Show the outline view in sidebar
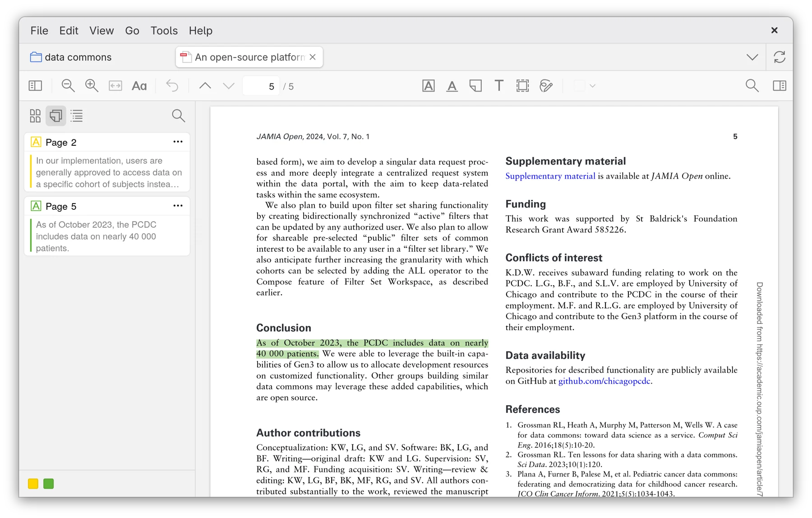Image resolution: width=812 pixels, height=518 pixels. (77, 116)
